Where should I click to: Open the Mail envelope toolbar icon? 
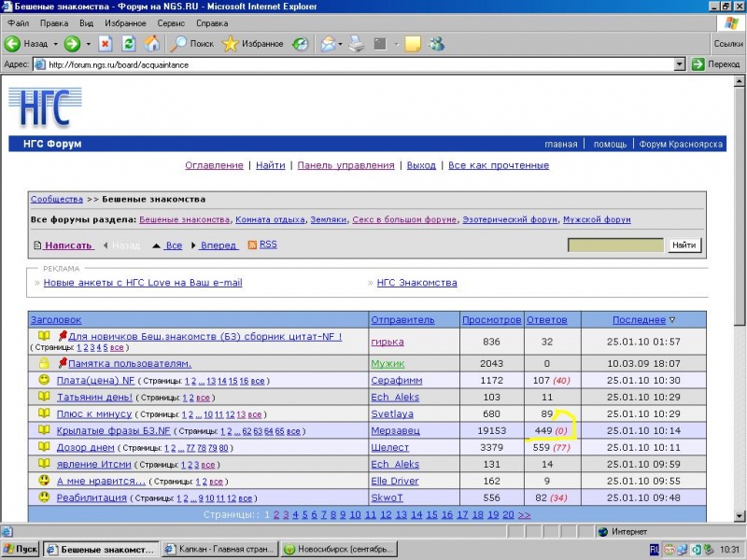328,43
